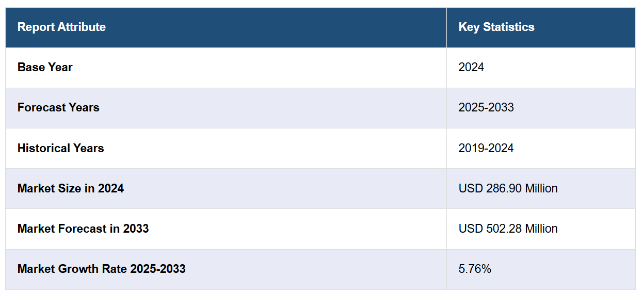Click the Key Statistics column header
Image resolution: width=644 pixels, height=292 pixels.
(496, 27)
